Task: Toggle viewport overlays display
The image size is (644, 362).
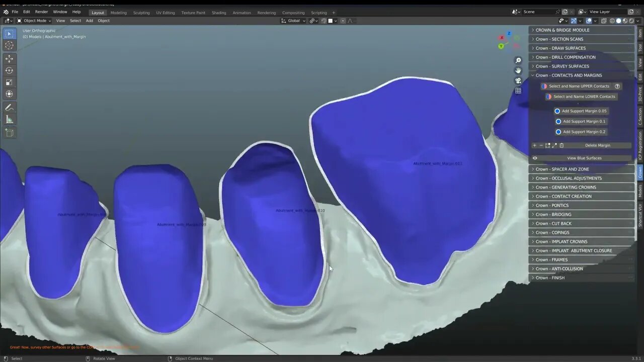Action: [589, 21]
